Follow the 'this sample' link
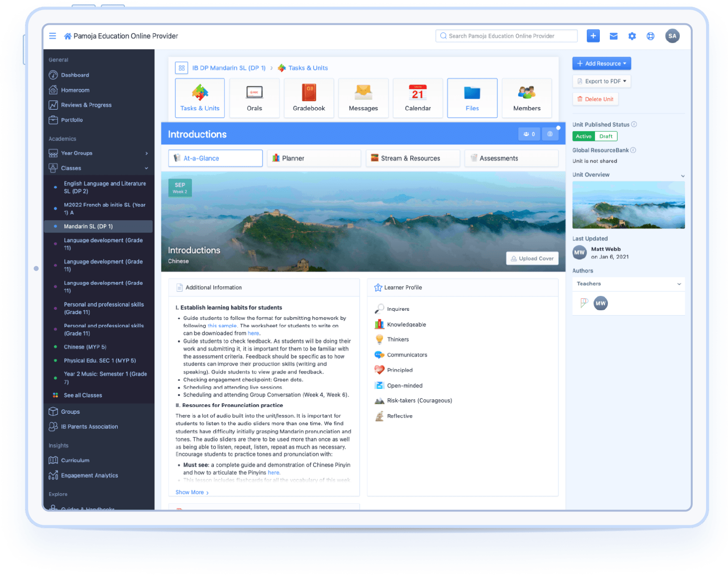The image size is (728, 581). click(222, 326)
